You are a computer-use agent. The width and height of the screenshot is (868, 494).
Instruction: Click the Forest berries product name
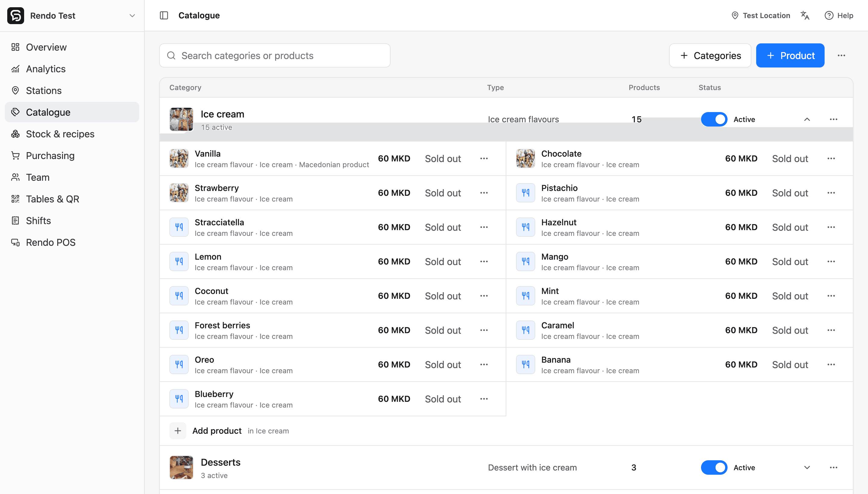coord(222,325)
